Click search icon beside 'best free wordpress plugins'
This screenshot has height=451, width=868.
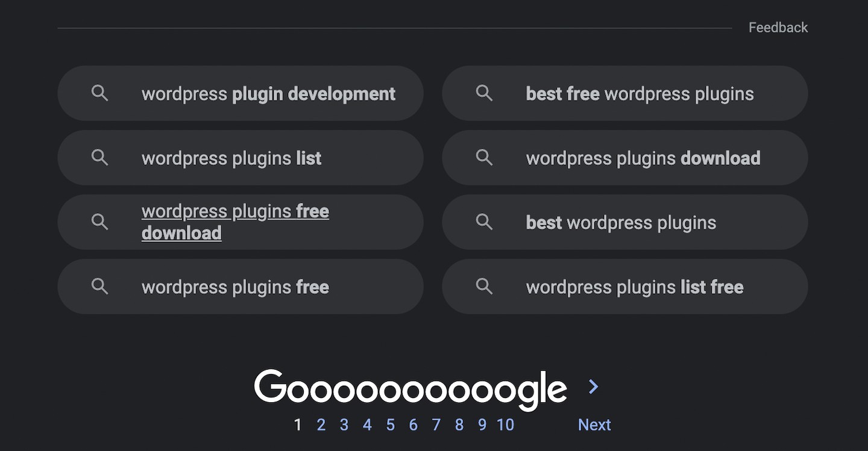point(484,93)
